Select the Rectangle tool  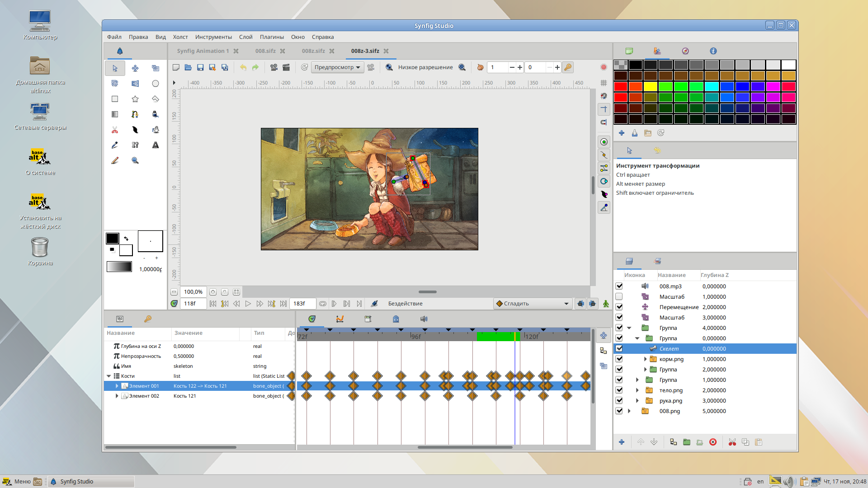pyautogui.click(x=115, y=99)
